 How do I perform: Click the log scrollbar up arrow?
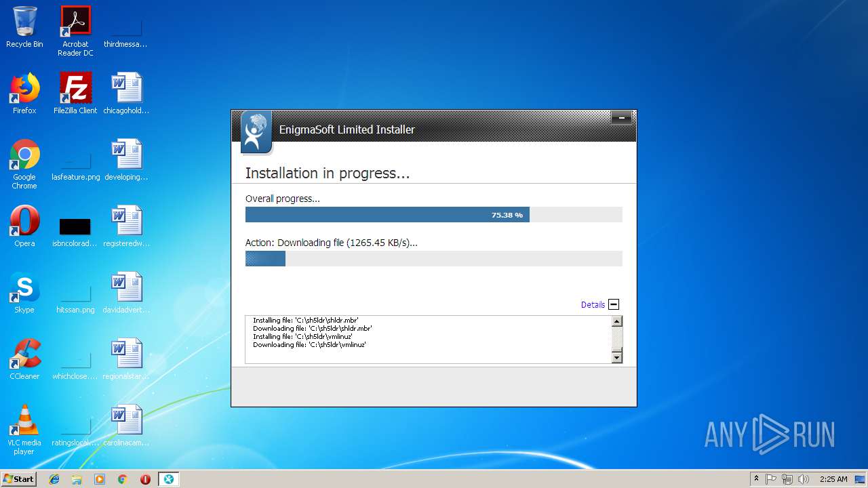coord(616,322)
